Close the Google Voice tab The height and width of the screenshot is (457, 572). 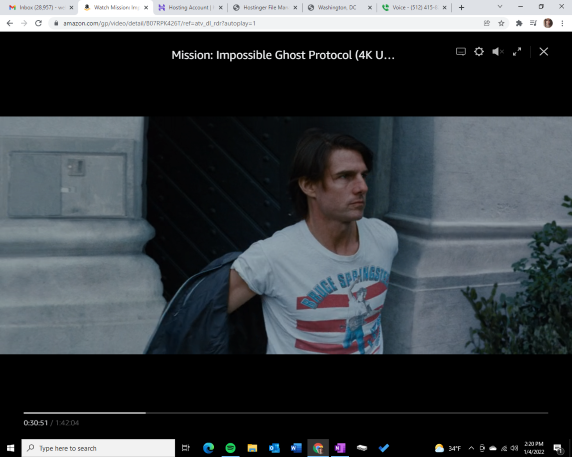pos(444,8)
